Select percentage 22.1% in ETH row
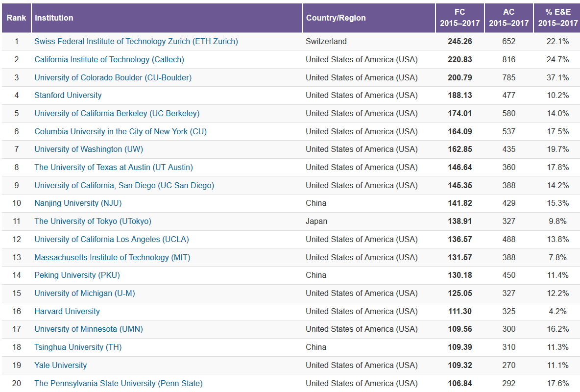This screenshot has height=392, width=580. (558, 42)
